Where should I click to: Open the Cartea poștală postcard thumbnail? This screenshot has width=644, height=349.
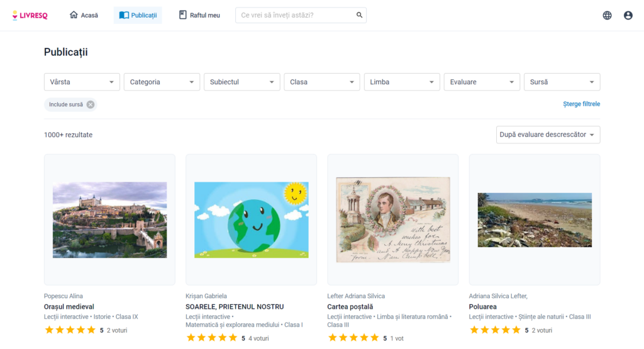click(393, 219)
